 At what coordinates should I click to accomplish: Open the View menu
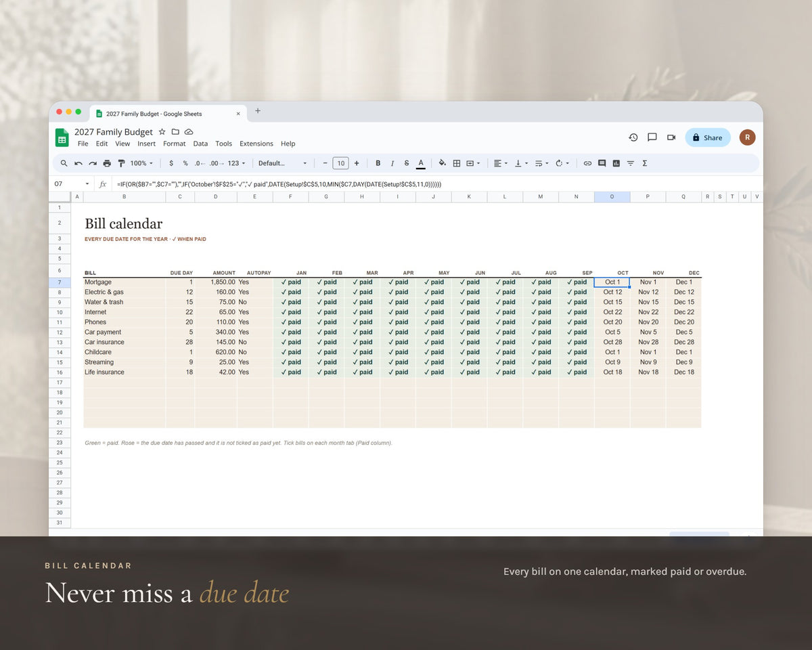click(x=122, y=144)
